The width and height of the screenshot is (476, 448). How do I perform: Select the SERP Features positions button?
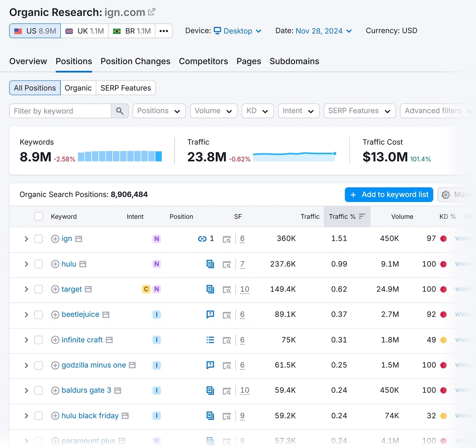pyautogui.click(x=126, y=88)
